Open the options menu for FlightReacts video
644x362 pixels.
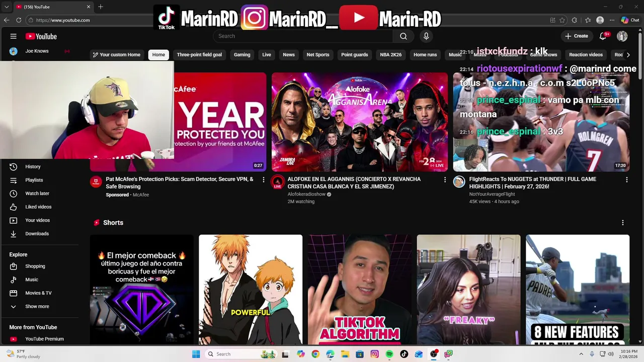[626, 179]
